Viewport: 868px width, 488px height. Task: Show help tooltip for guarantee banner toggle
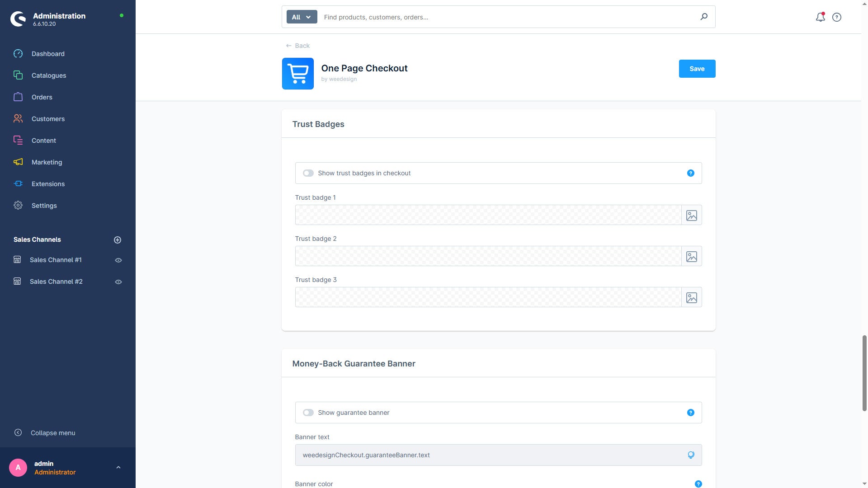click(690, 413)
